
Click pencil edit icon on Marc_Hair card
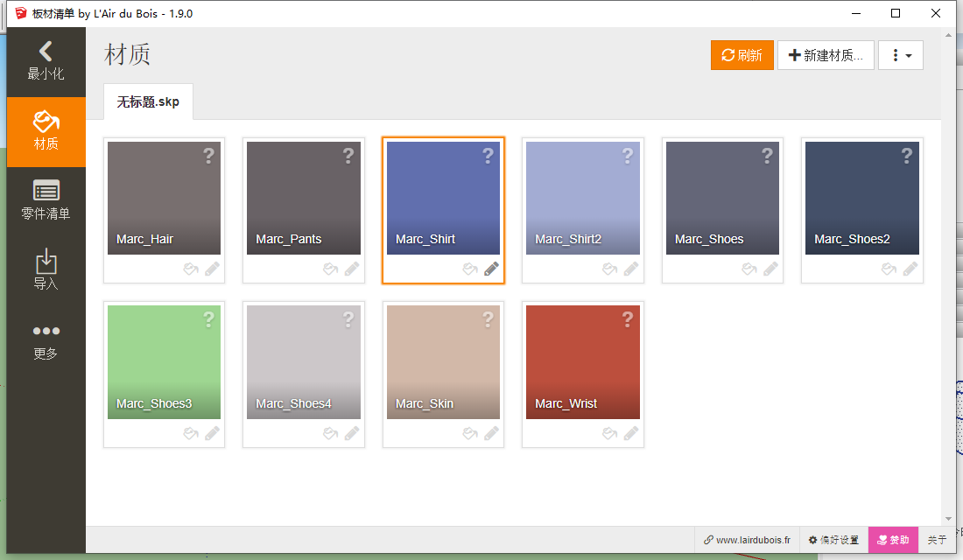(x=213, y=269)
